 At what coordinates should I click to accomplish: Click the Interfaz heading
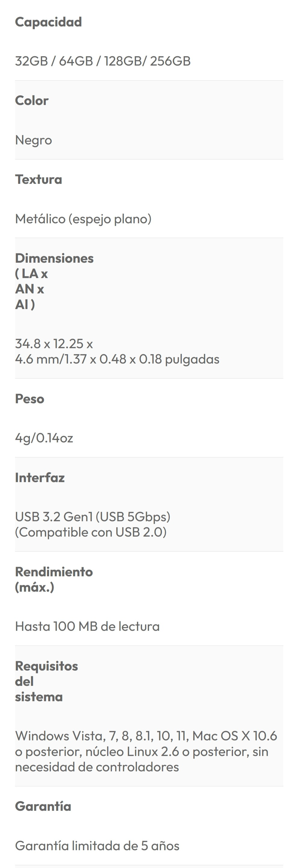(40, 477)
